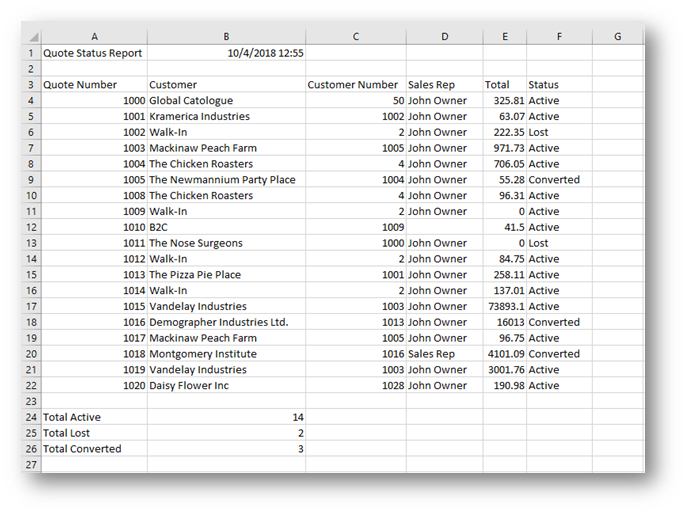Select quote number 1015 cell
The height and width of the screenshot is (515, 687).
(x=94, y=306)
